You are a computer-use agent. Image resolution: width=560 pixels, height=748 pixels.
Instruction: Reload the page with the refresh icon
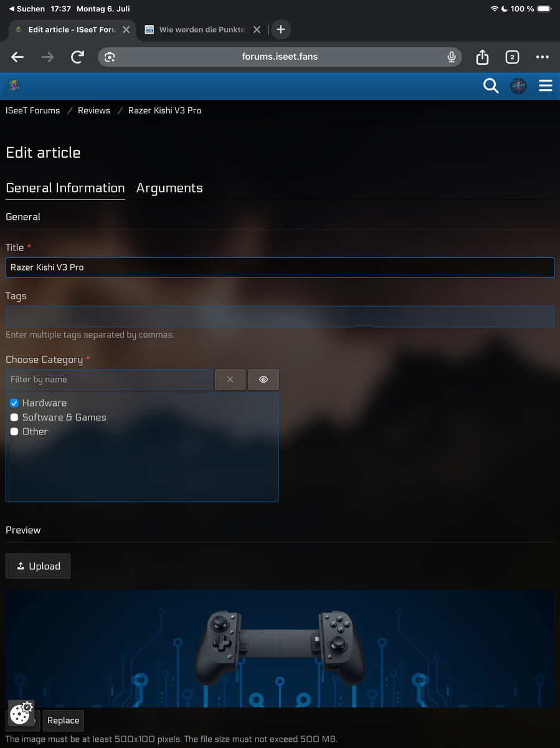(77, 57)
